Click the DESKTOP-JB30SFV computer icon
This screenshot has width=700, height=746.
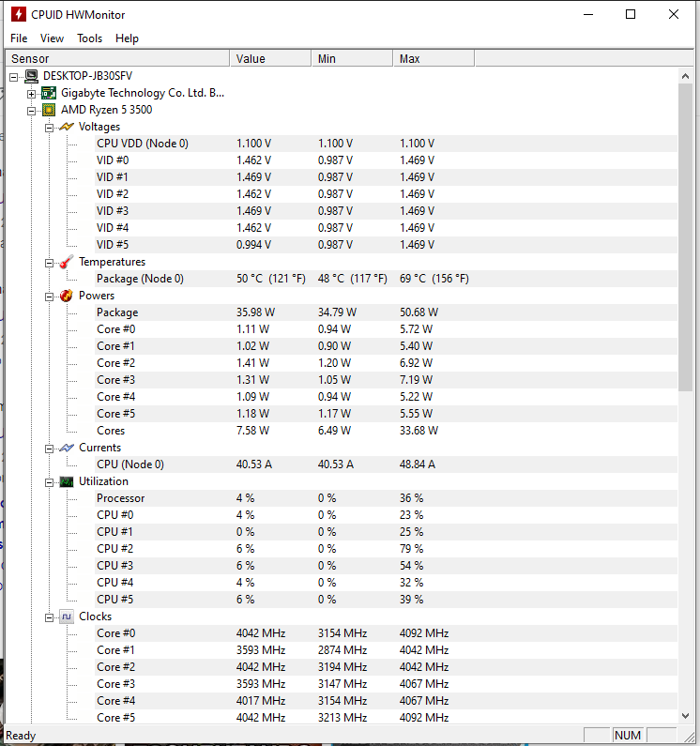tap(31, 76)
